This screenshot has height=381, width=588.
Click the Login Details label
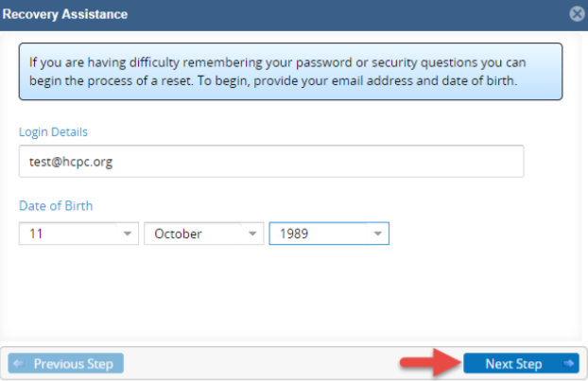coord(53,132)
